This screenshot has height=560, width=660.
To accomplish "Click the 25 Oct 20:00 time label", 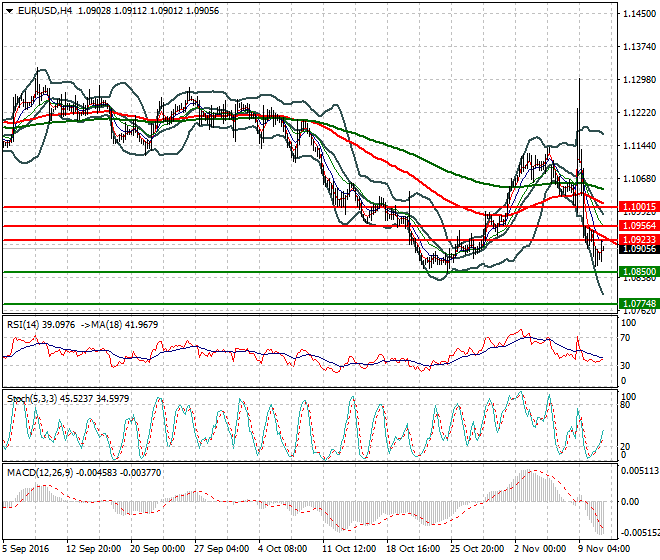I will tap(477, 549).
